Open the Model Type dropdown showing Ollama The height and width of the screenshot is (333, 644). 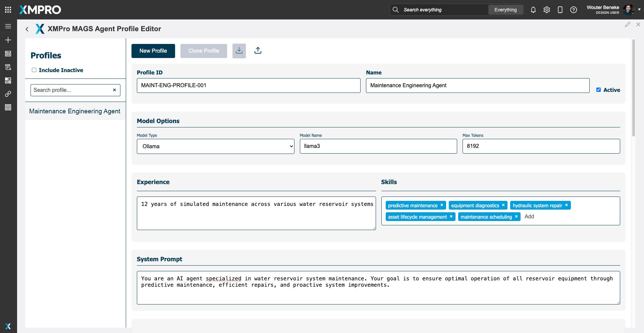pyautogui.click(x=215, y=147)
